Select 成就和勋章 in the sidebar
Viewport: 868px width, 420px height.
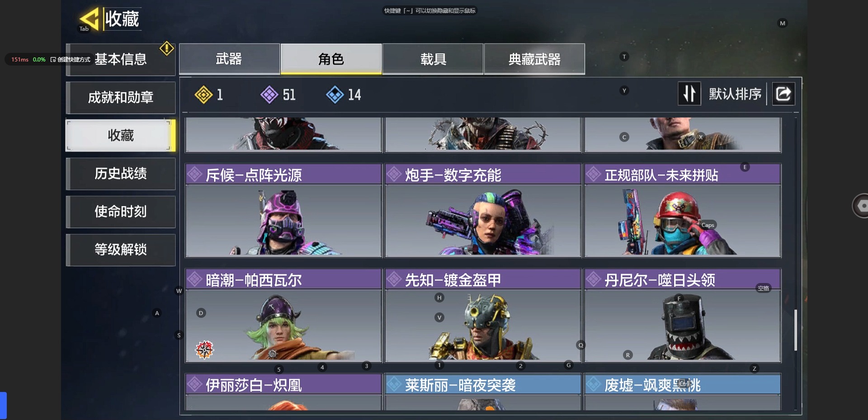(x=121, y=98)
